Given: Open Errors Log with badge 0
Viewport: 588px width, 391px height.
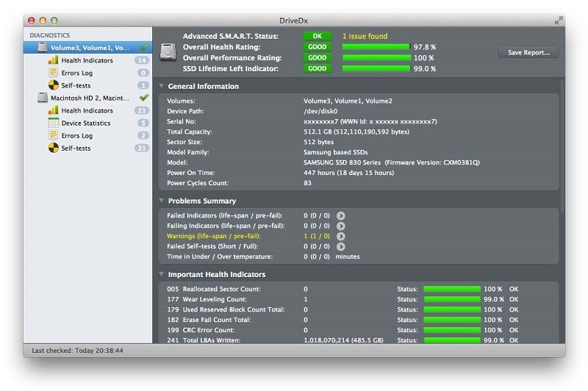Looking at the screenshot, I should click(87, 73).
